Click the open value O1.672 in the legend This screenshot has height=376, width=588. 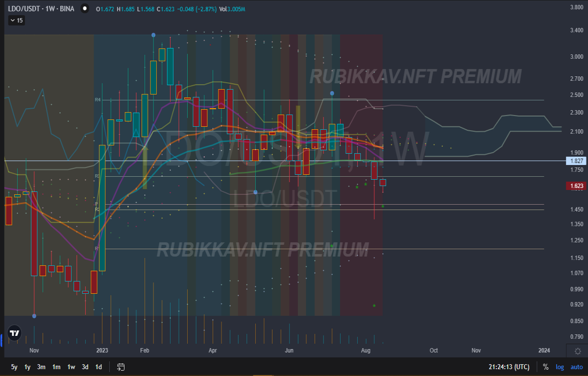pos(104,9)
